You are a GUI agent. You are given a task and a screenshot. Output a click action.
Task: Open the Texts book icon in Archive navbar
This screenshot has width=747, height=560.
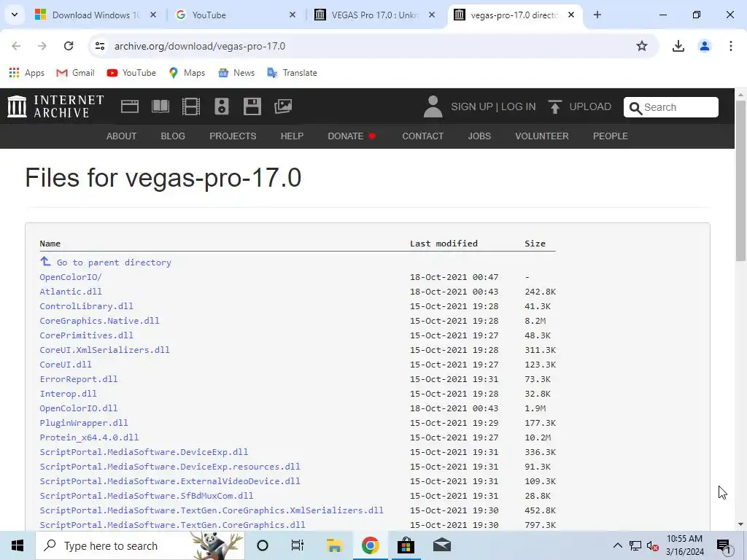[x=160, y=106]
